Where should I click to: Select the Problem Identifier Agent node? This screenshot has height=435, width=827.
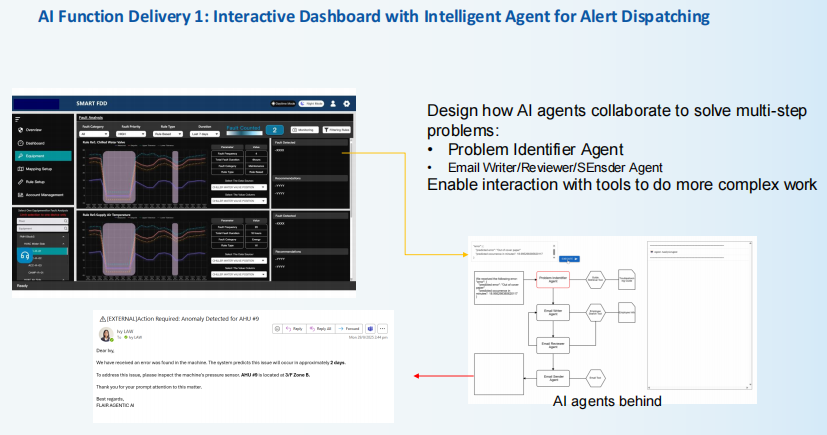tap(553, 279)
